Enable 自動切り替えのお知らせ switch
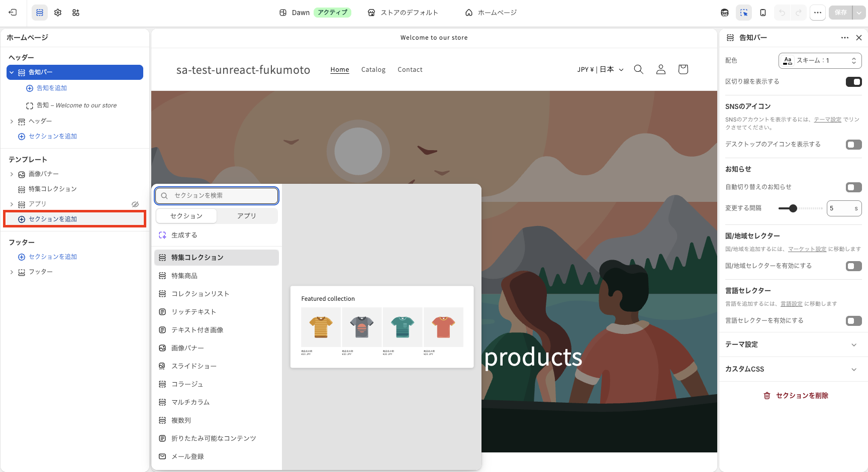Image resolution: width=868 pixels, height=472 pixels. [853, 187]
